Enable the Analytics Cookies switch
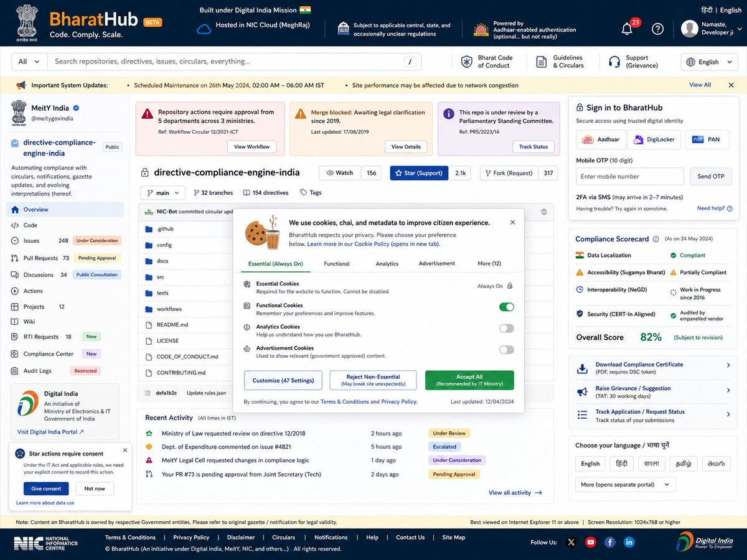 507,328
